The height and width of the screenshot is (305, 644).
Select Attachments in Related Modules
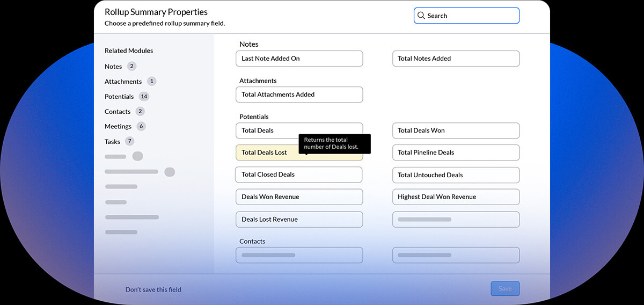coord(123,82)
